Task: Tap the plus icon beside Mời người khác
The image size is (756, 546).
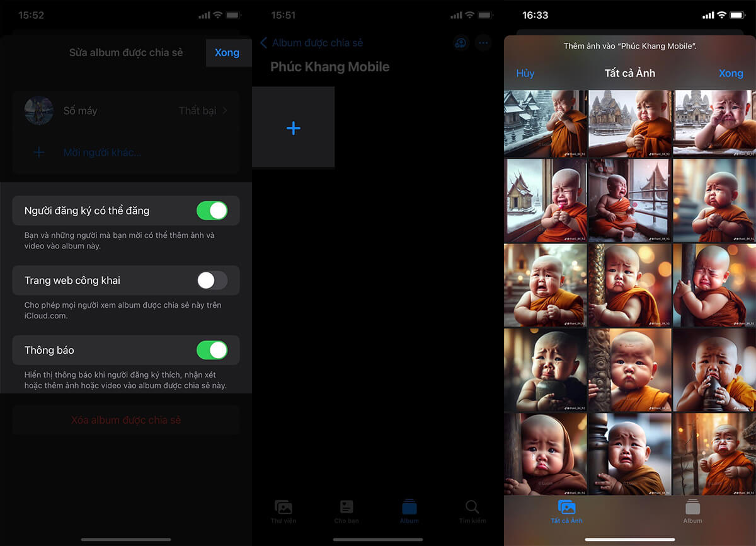Action: click(x=39, y=153)
